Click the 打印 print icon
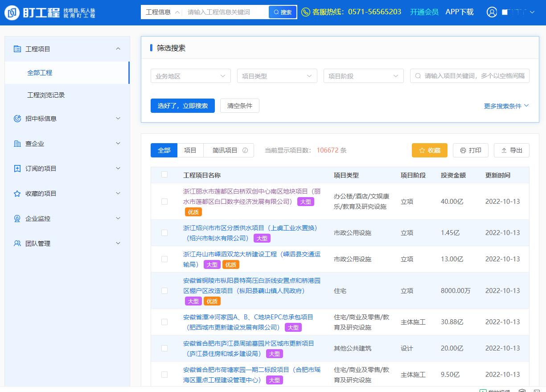 tap(464, 150)
